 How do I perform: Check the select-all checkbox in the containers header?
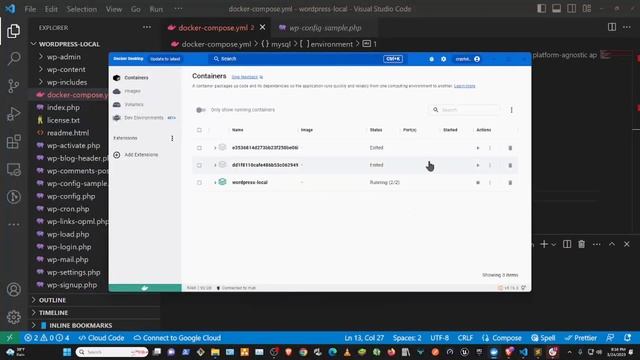[x=199, y=130]
